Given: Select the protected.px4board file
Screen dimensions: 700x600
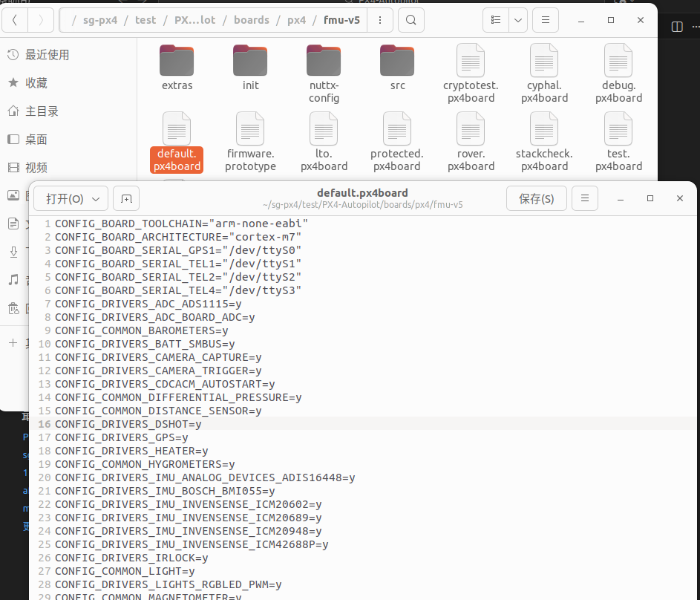Looking at the screenshot, I should (x=397, y=142).
